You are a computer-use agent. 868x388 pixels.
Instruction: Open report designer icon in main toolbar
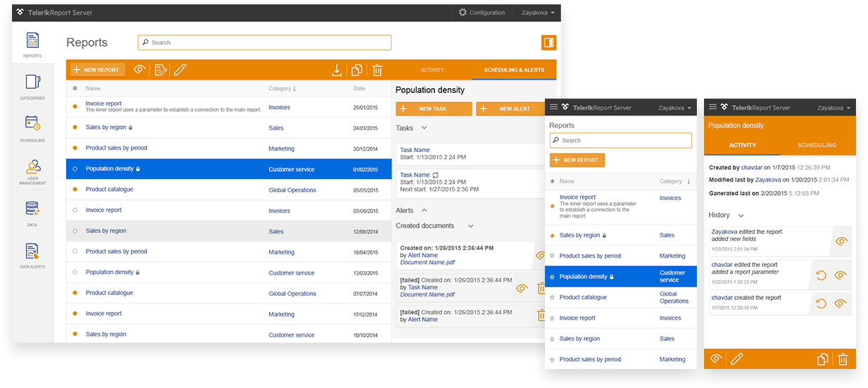click(x=161, y=70)
